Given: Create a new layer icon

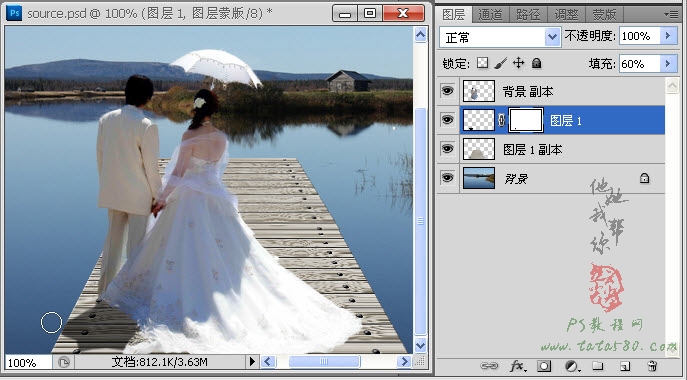Looking at the screenshot, I should click(x=625, y=366).
